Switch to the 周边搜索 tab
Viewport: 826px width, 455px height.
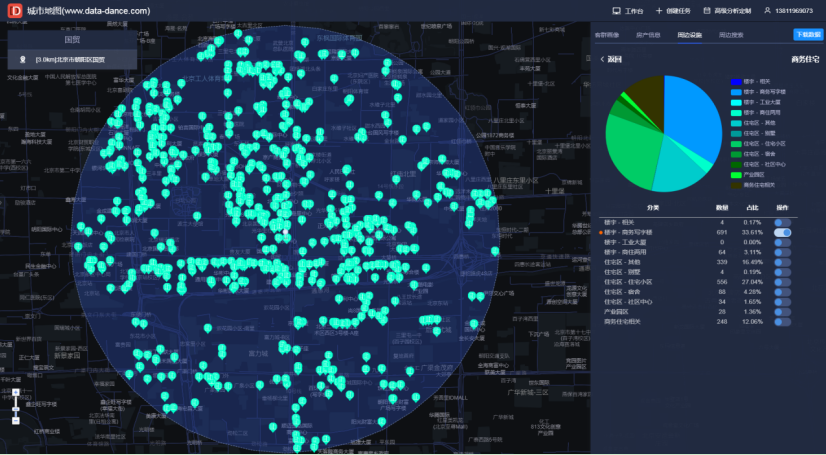point(731,35)
